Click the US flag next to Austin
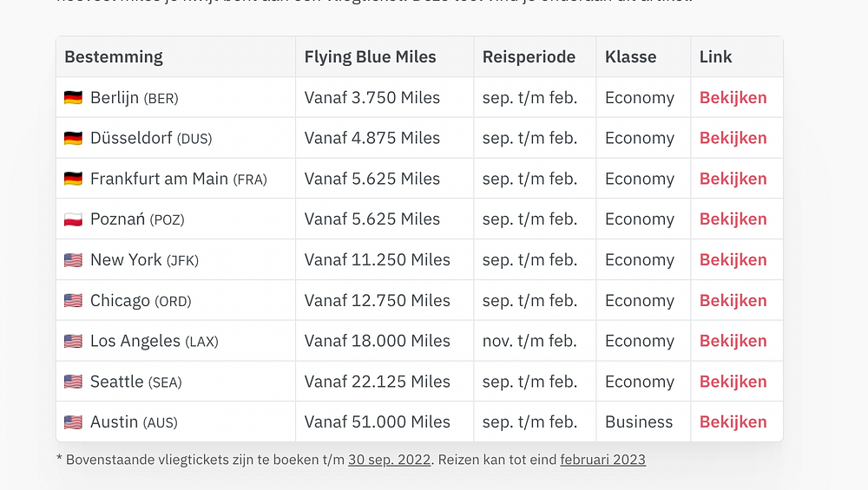The height and width of the screenshot is (490, 868). [x=73, y=422]
